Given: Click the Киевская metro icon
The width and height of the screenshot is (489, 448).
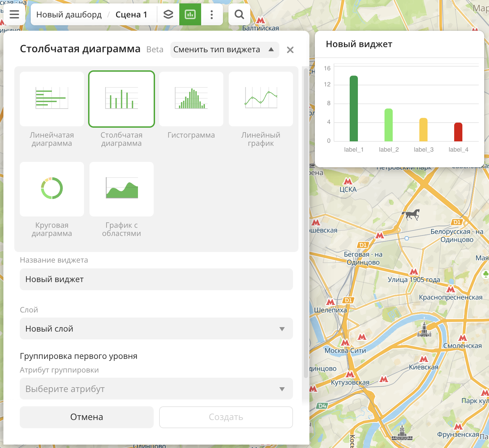Looking at the screenshot, I should [424, 359].
